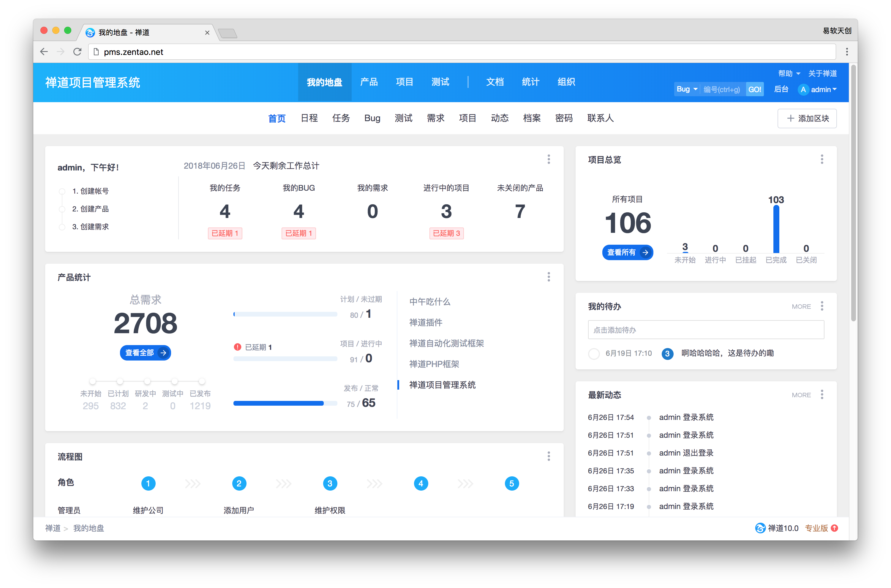This screenshot has width=891, height=588.
Task: Click the 项目 / 进行中 progress bar
Action: tap(285, 359)
